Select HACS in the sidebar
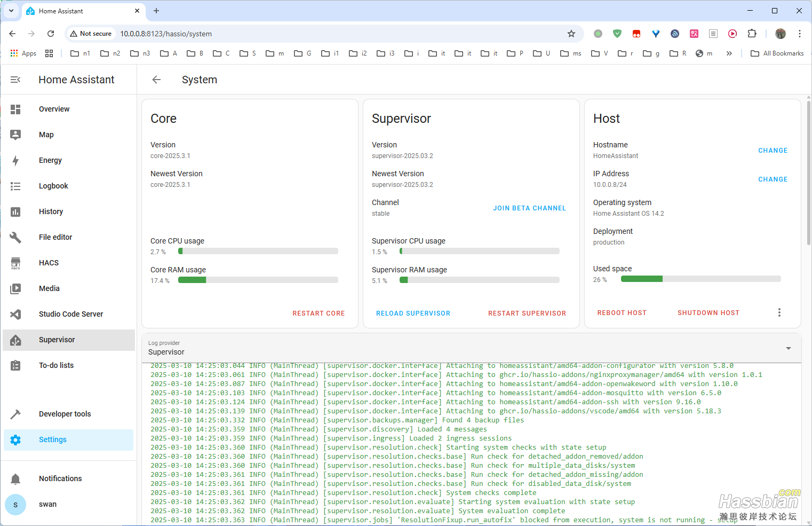 (49, 263)
